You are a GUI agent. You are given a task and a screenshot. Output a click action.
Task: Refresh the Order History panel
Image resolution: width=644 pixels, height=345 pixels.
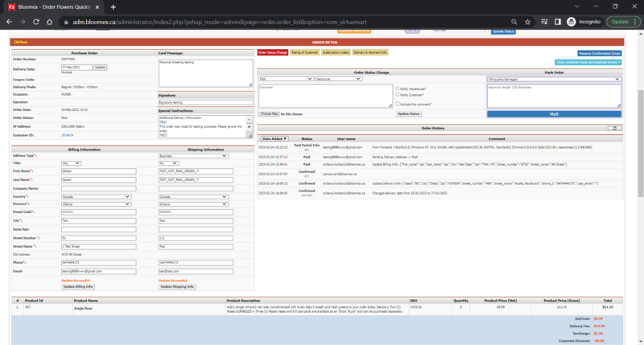coord(614,129)
